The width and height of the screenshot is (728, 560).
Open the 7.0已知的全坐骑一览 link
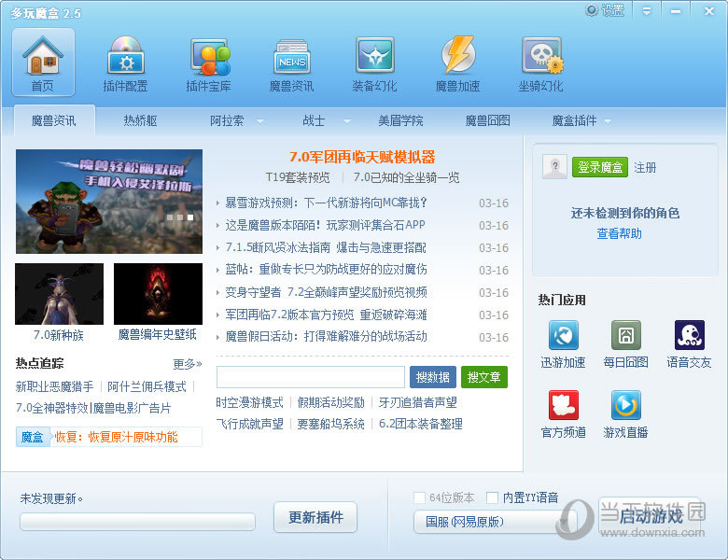pos(406,177)
